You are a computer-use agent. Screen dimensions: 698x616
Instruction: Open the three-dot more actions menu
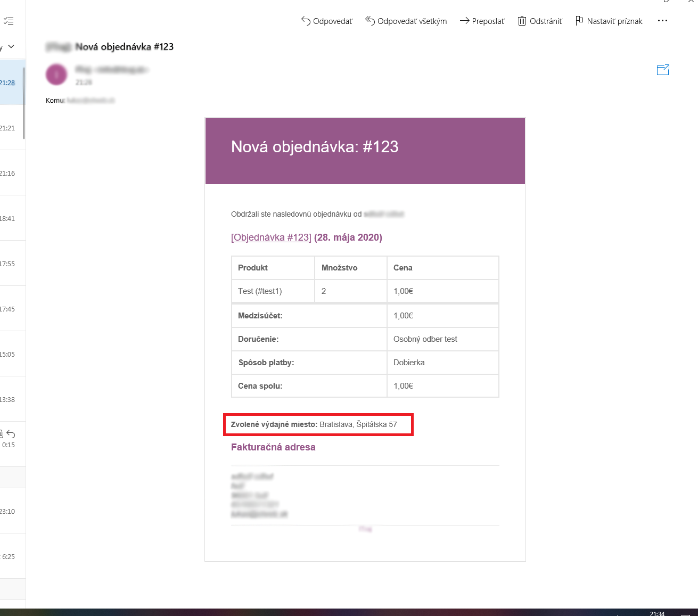(662, 21)
